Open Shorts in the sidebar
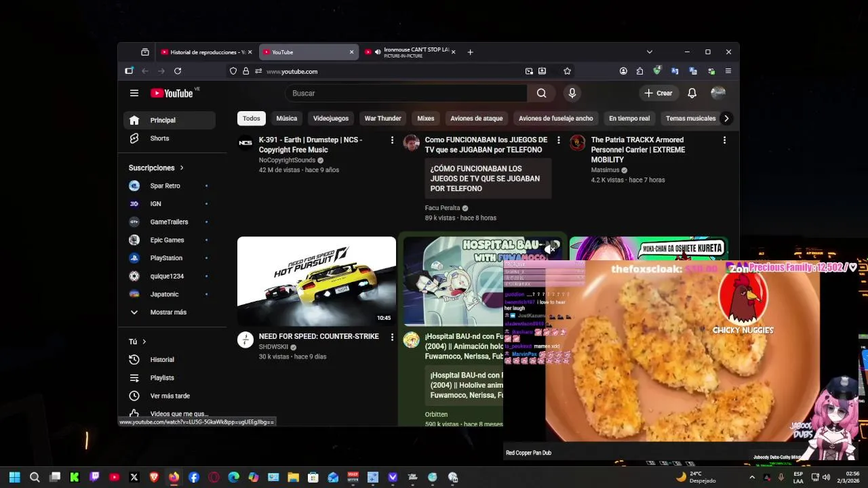This screenshot has width=868, height=488. pyautogui.click(x=170, y=138)
